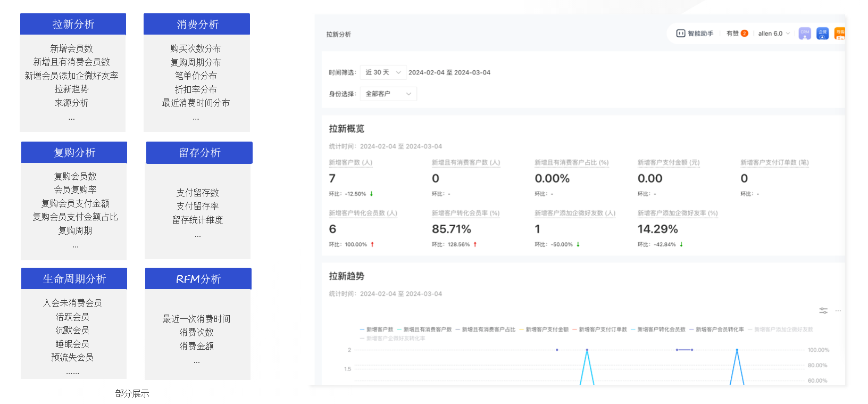Click the 新增客户数 (人) metric label
Viewport: 868px width, 404px height.
click(x=350, y=162)
